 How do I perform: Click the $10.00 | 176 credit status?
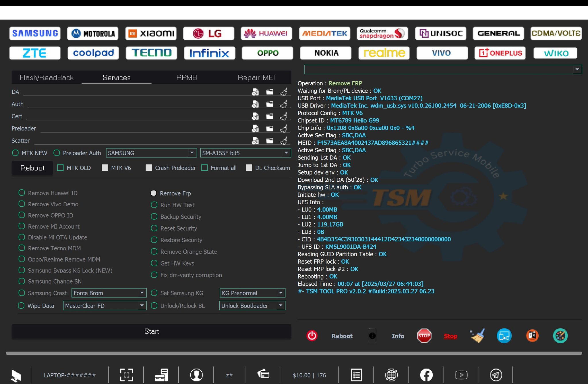pyautogui.click(x=309, y=375)
